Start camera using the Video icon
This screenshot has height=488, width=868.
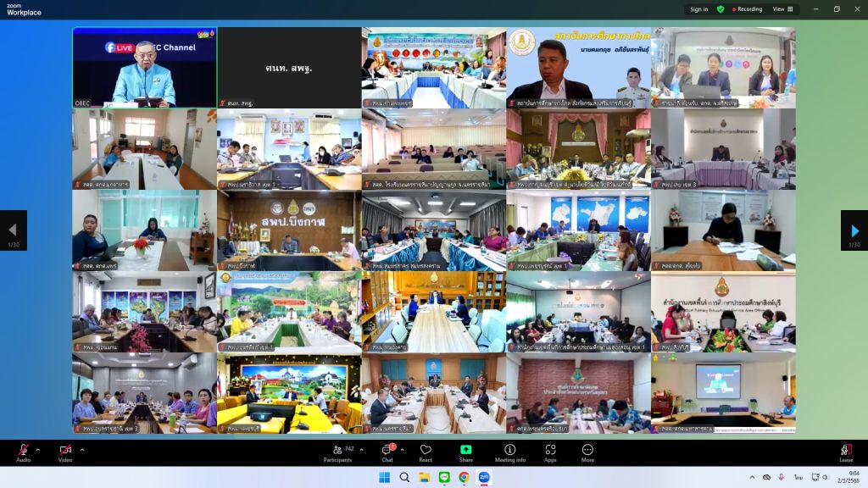point(65,452)
